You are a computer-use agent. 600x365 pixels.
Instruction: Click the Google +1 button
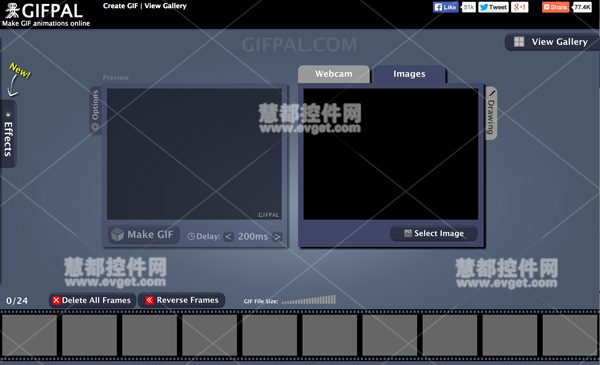pos(520,7)
